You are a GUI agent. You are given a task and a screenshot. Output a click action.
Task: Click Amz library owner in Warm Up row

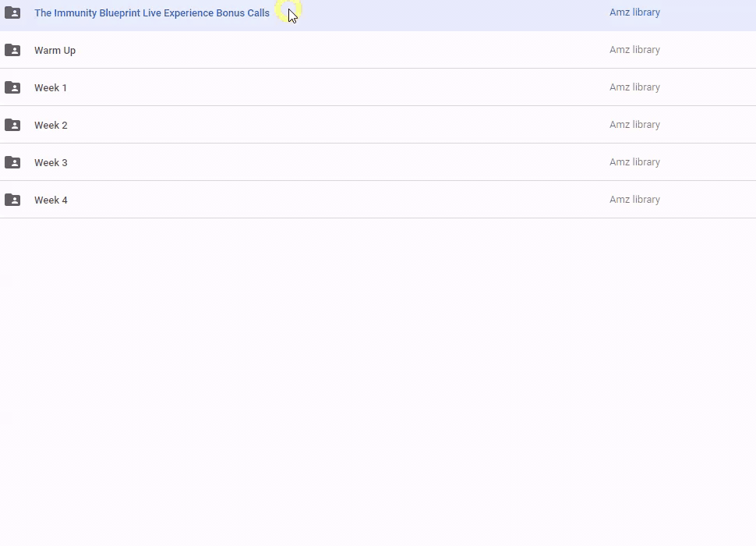coord(634,50)
